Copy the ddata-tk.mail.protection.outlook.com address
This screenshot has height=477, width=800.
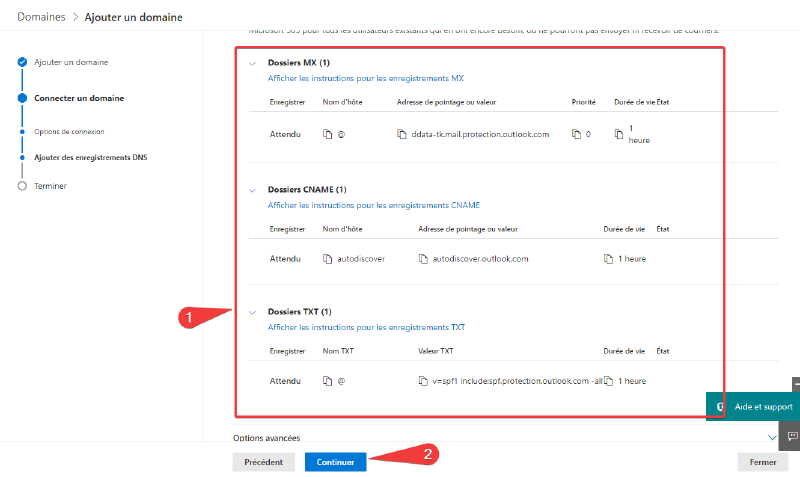click(402, 134)
